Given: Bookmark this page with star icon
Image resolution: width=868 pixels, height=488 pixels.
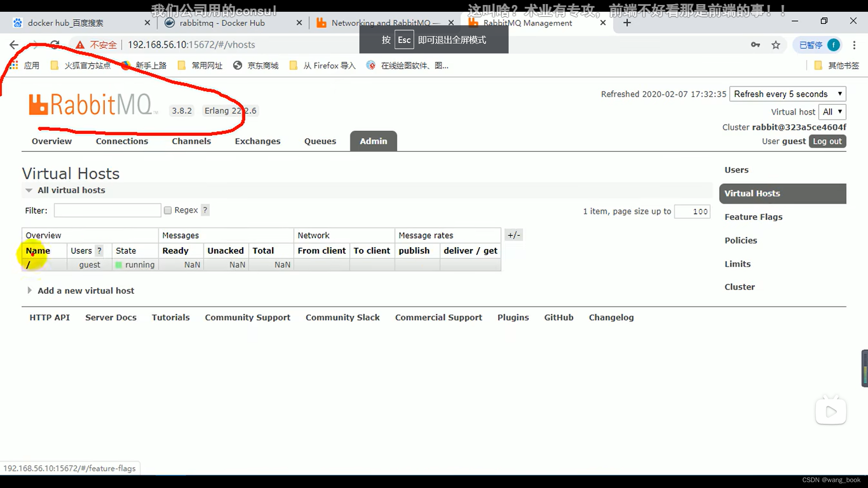Looking at the screenshot, I should [x=776, y=45].
